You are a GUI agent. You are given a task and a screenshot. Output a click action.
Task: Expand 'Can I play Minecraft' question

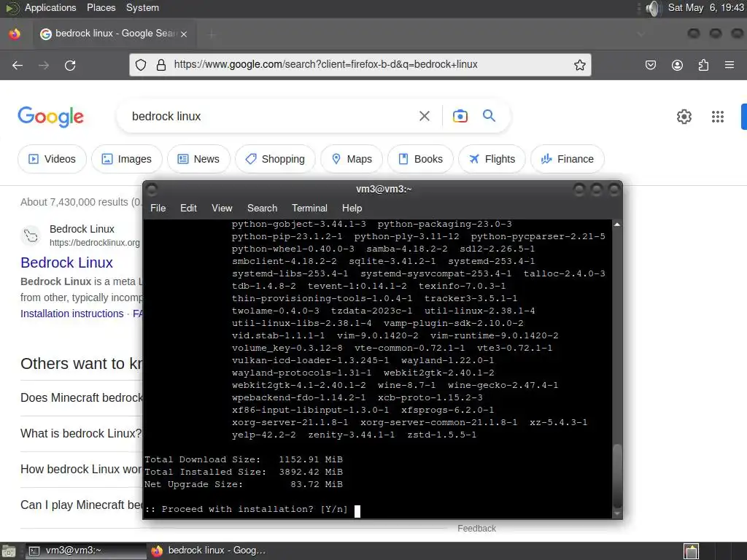pyautogui.click(x=82, y=505)
